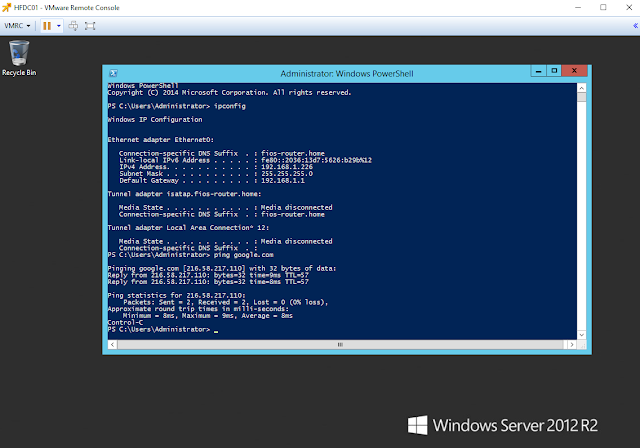Screen dimensions: 640x448
Task: Click the PowerShell vertical scrollbar down arrow
Action: coord(582,335)
